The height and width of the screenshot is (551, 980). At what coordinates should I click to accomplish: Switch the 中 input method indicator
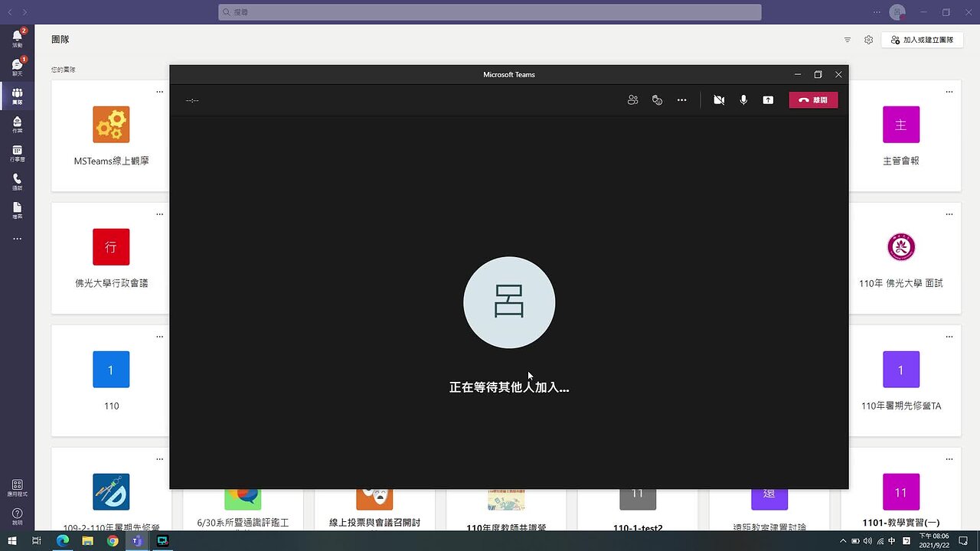892,541
